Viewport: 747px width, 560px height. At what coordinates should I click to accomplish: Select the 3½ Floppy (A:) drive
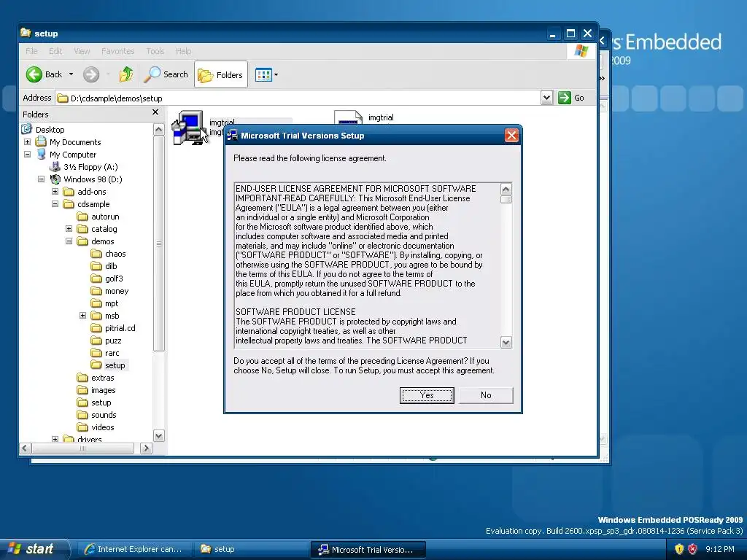(x=90, y=167)
